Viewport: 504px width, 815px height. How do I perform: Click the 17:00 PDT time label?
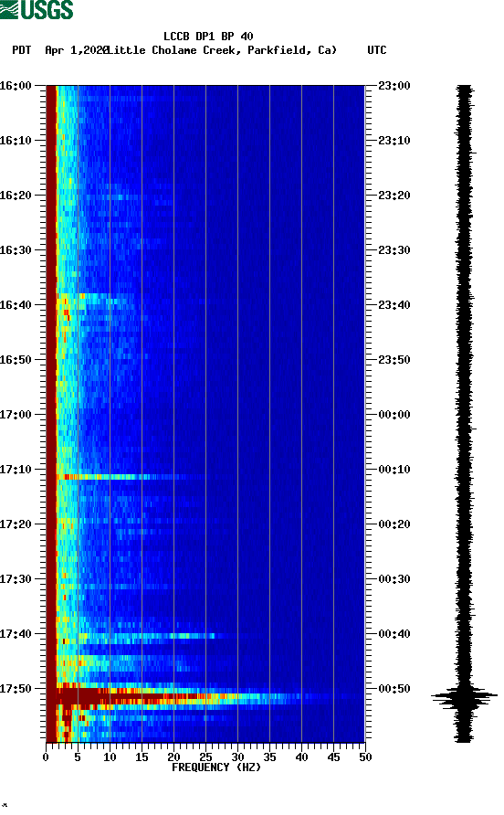(x=16, y=415)
